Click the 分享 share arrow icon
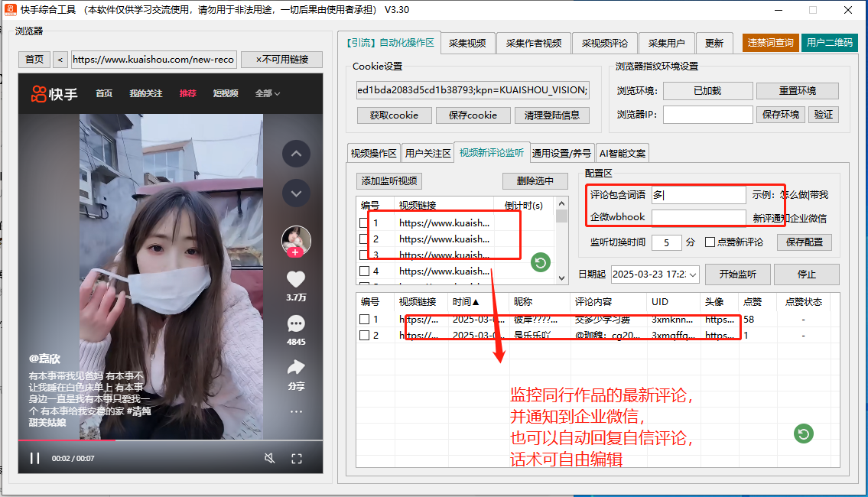Screen dimensions: 868x497 (296, 368)
